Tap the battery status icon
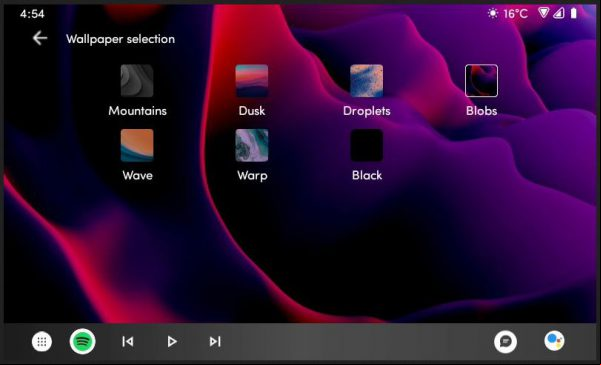601x365 pixels. (x=573, y=13)
